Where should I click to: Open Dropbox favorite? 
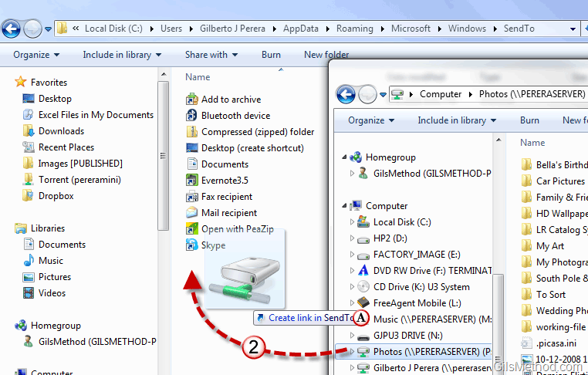tap(48, 196)
